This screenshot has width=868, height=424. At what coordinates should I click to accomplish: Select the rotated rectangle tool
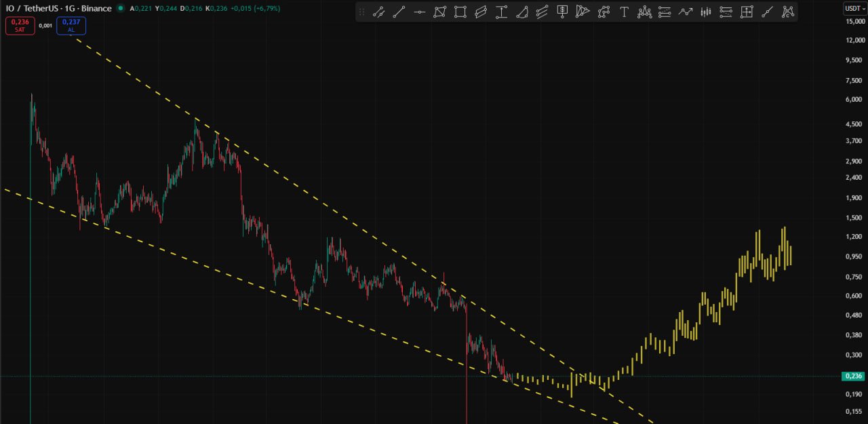[x=439, y=12]
